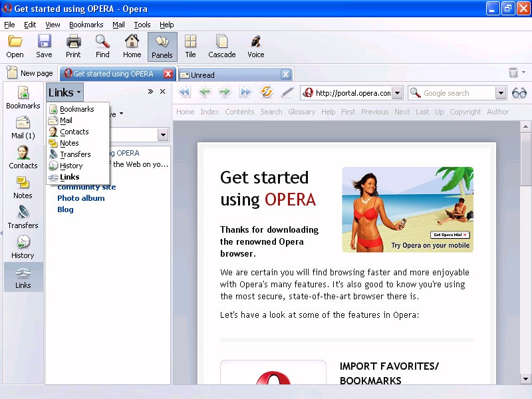532x399 pixels.
Task: Click the Reload page icon
Action: (x=267, y=93)
